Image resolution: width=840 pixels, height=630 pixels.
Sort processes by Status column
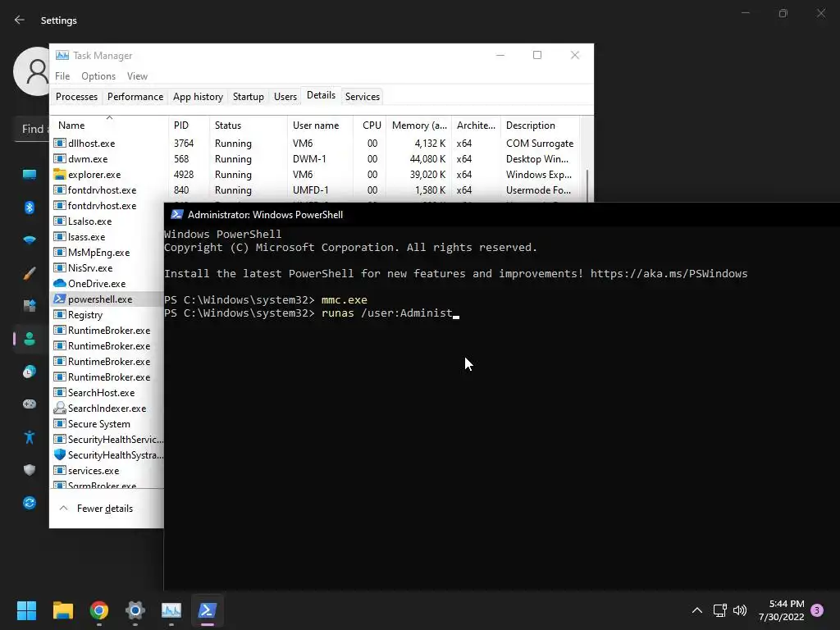pos(248,126)
